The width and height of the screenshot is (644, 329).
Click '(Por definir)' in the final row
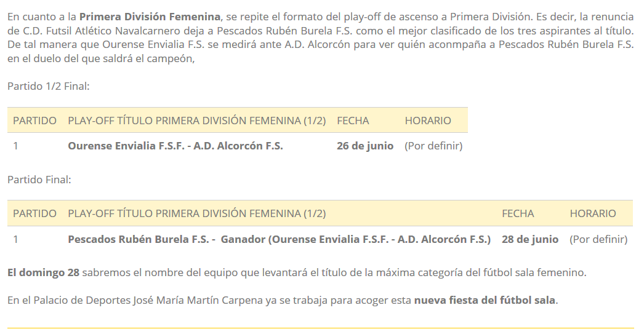tap(598, 240)
